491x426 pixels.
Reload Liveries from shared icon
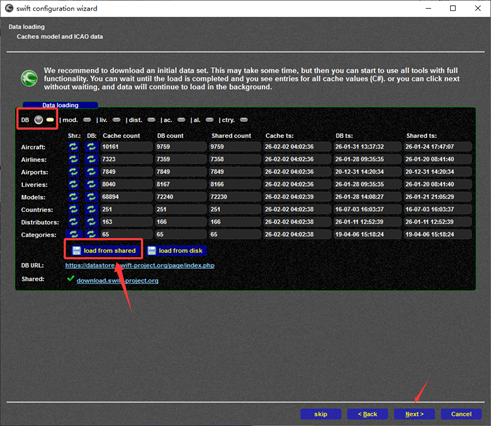(x=74, y=184)
